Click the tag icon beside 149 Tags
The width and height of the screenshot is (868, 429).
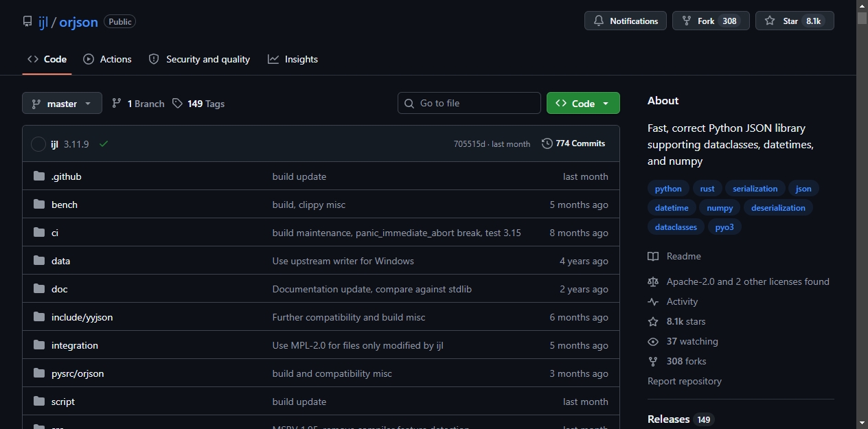click(178, 104)
